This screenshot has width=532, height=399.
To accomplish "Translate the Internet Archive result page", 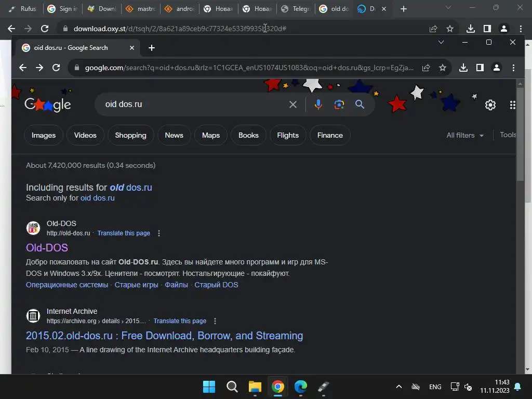I will coord(180,321).
